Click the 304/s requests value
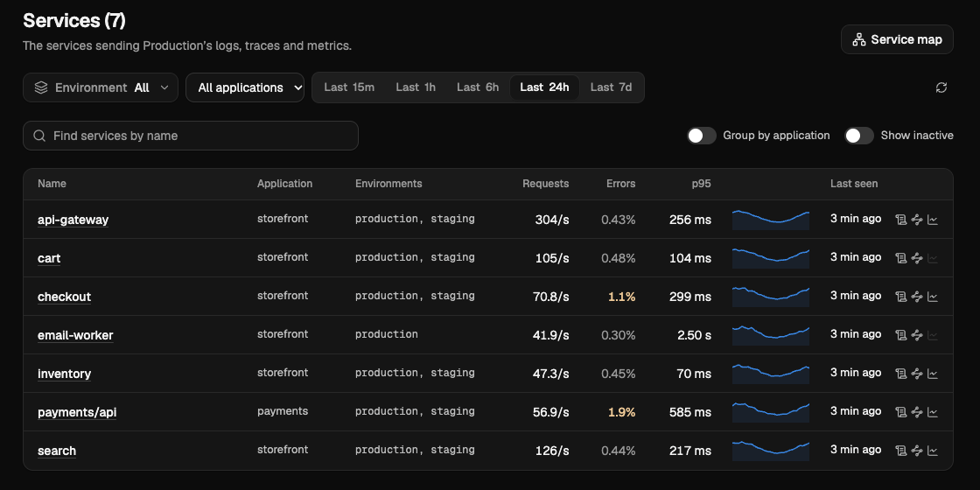This screenshot has height=490, width=980. pyautogui.click(x=552, y=220)
